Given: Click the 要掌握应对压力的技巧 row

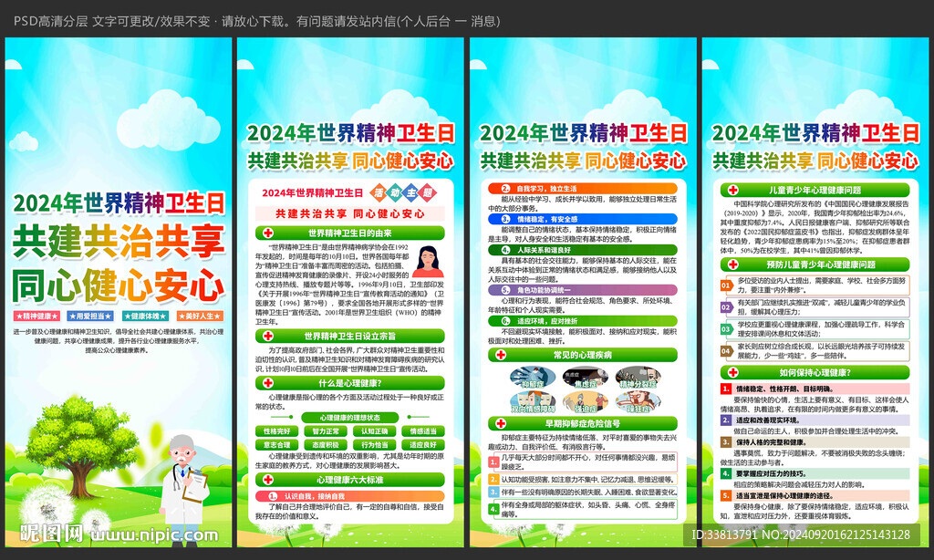Looking at the screenshot, I should [x=815, y=473].
